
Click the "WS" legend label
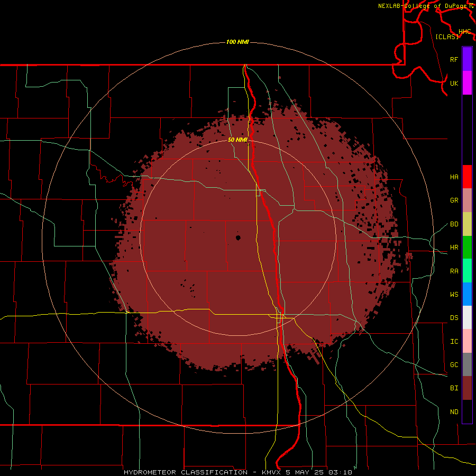click(454, 295)
